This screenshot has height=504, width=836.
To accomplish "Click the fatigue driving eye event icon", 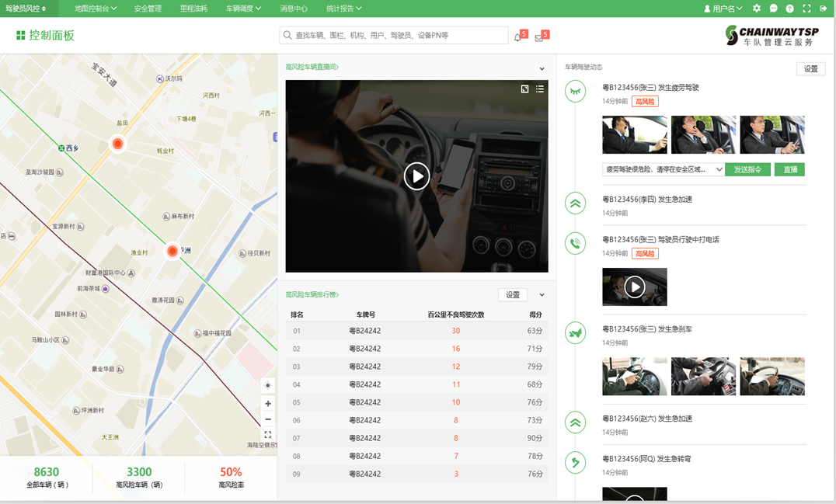I will pos(575,91).
